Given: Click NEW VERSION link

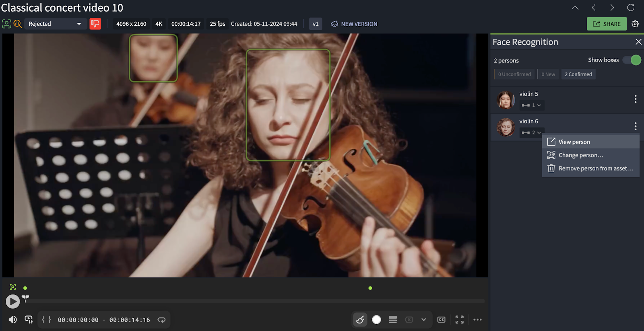Looking at the screenshot, I should point(354,24).
